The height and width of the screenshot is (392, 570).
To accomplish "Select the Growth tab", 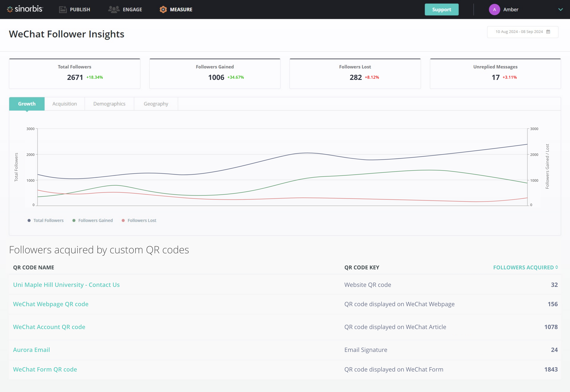I will point(27,104).
